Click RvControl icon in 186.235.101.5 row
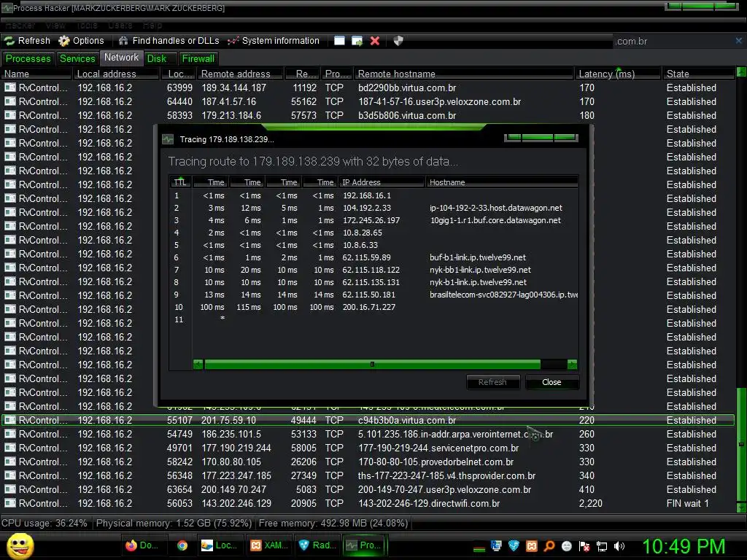Viewport: 747px width, 560px height. pos(10,435)
